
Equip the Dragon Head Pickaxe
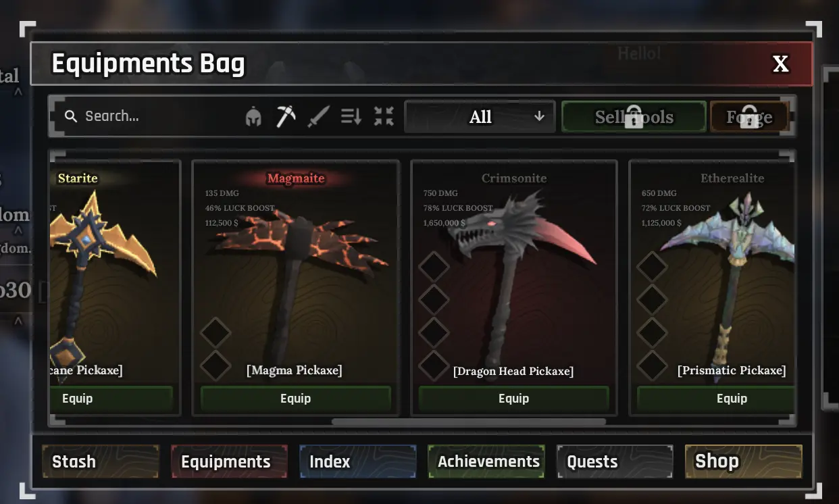(514, 399)
